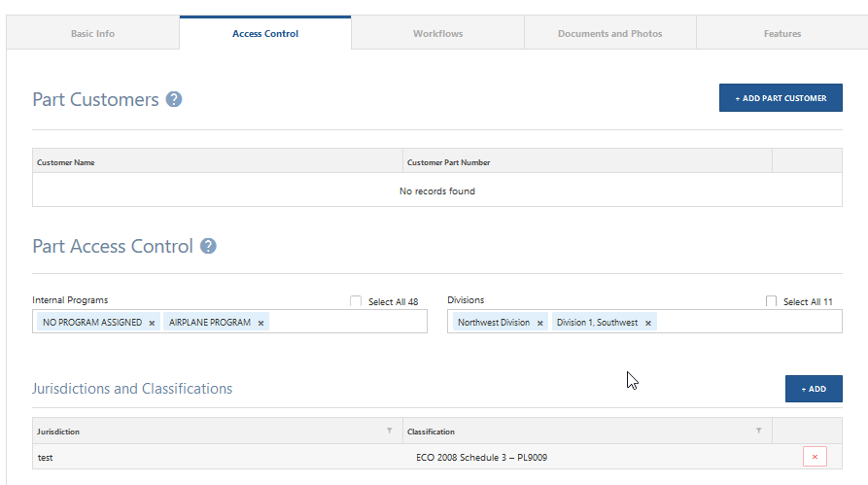Select the 'test' jurisdiction cell

(218, 458)
